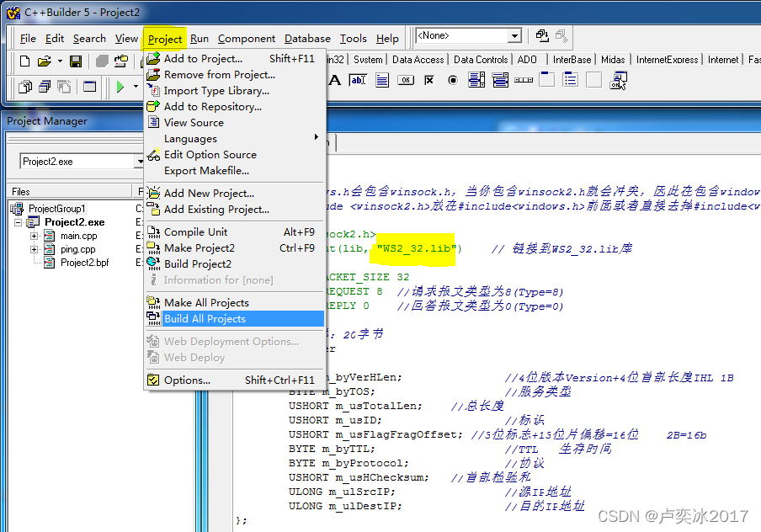Switch to the Data Access palette tab

click(x=418, y=60)
